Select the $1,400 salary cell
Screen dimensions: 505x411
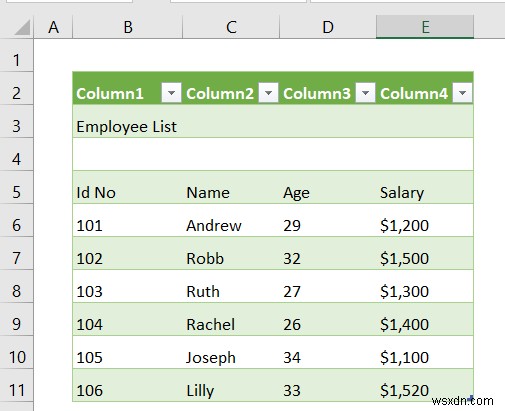click(x=425, y=319)
